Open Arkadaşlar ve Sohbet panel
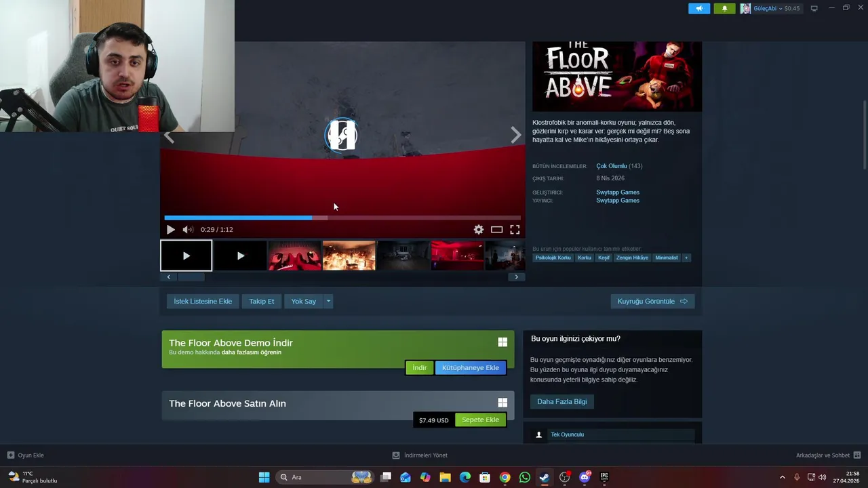Image resolution: width=868 pixels, height=488 pixels. pos(828,455)
